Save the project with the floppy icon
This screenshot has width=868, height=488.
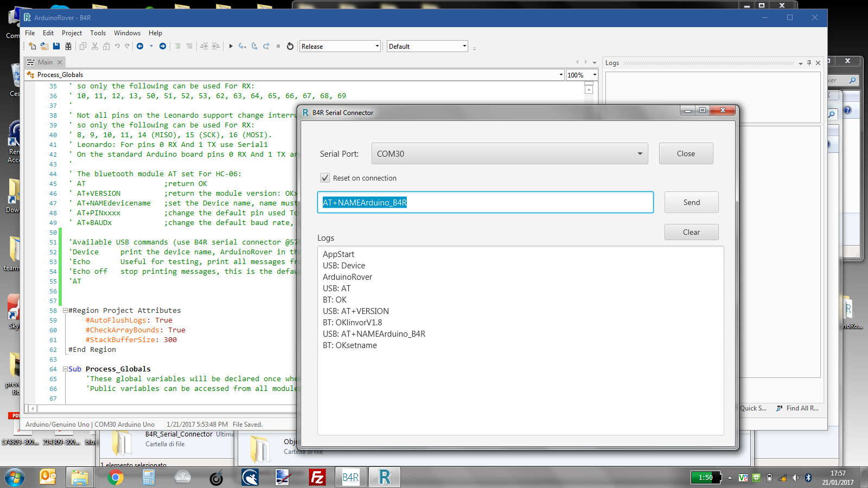click(56, 46)
